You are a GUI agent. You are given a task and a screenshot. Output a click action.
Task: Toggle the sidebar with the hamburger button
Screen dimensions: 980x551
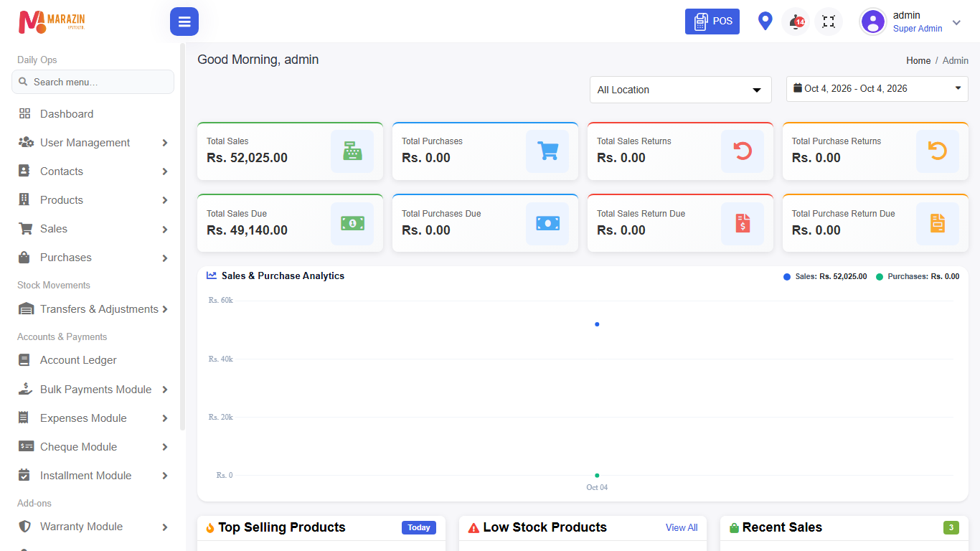(184, 22)
